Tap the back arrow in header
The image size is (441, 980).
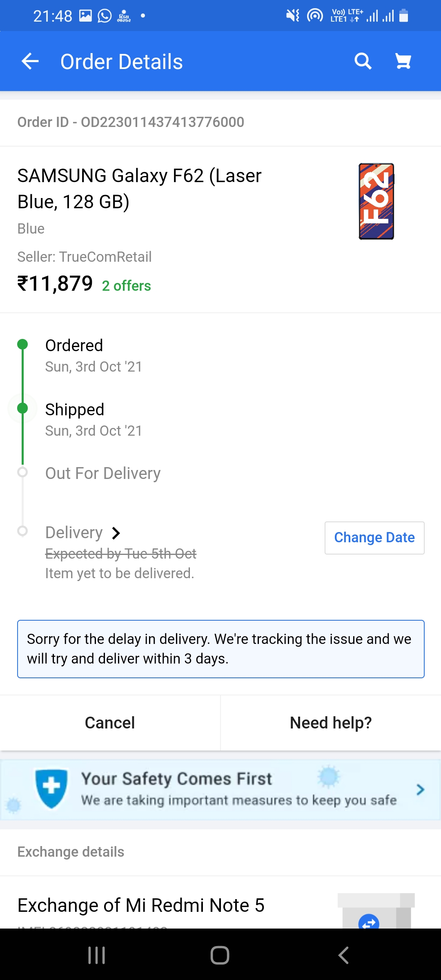30,62
